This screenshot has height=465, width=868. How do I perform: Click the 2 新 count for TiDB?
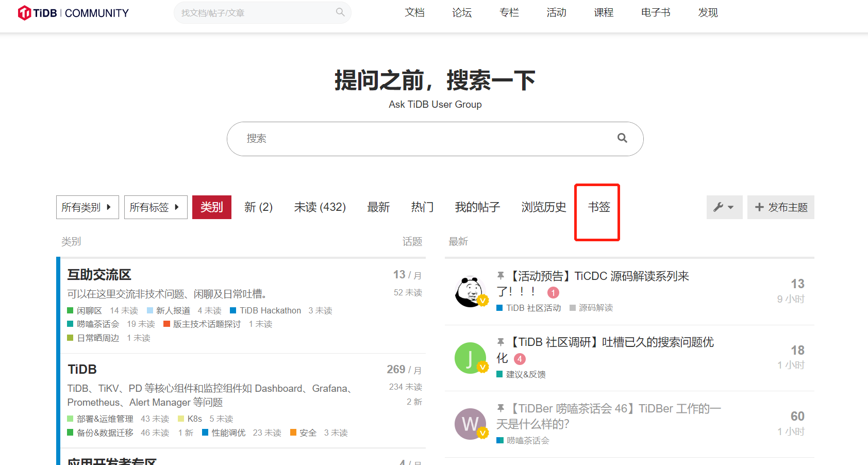[x=414, y=402]
